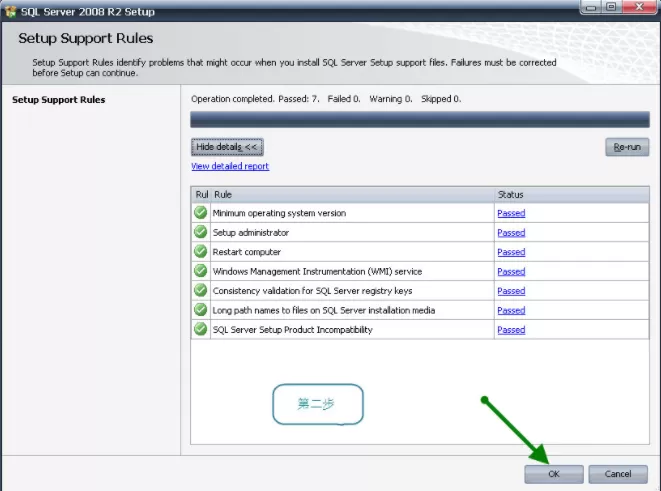
Task: Click green check icon for Setup administrator
Action: [x=201, y=232]
